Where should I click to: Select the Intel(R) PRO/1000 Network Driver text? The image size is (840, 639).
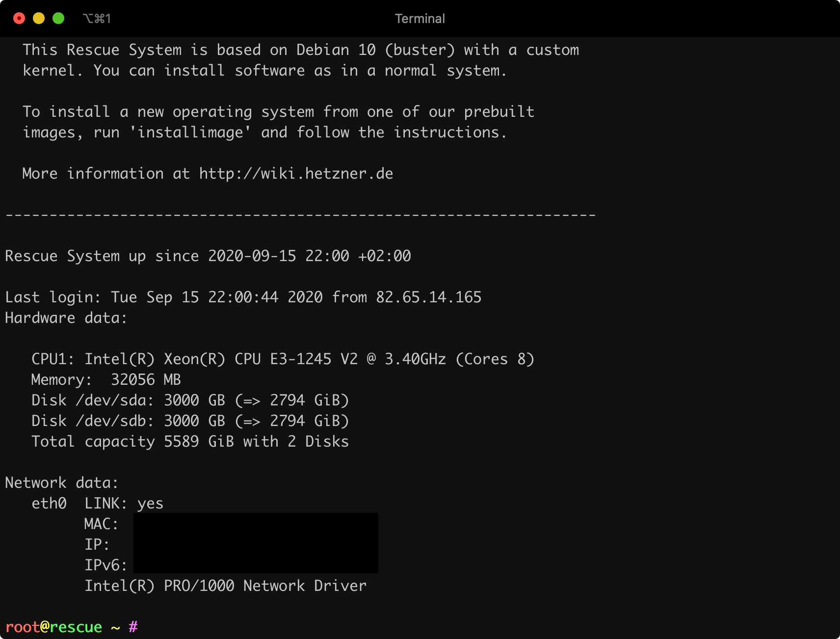click(x=225, y=586)
